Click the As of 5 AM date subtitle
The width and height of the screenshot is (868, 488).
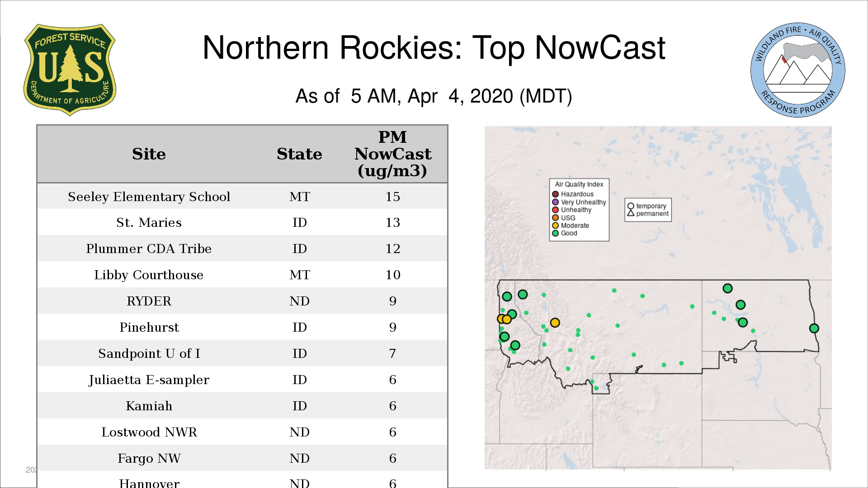(x=434, y=96)
